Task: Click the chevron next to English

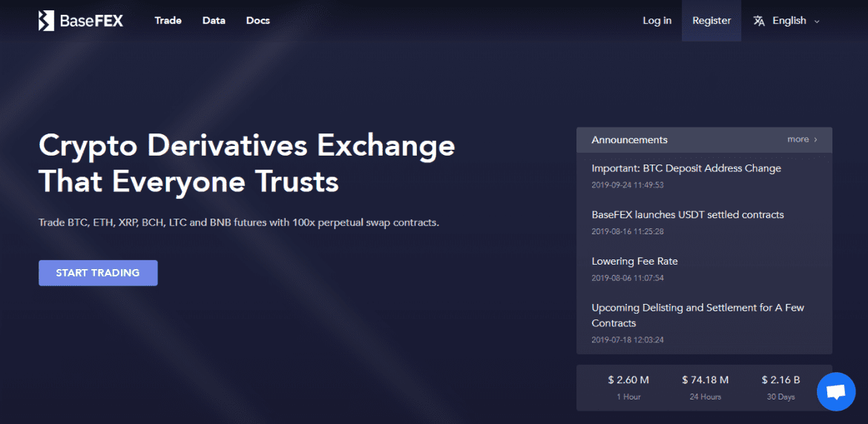Action: pyautogui.click(x=817, y=21)
